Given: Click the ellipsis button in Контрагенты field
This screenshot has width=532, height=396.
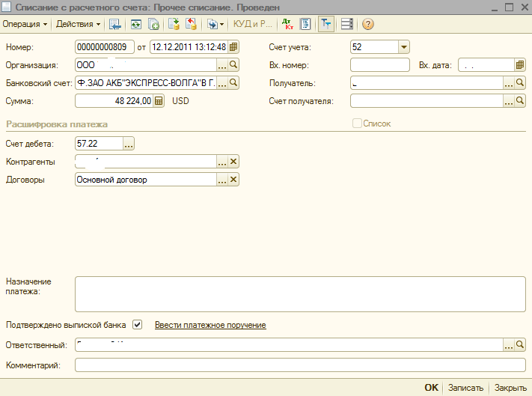Looking at the screenshot, I should 222,162.
